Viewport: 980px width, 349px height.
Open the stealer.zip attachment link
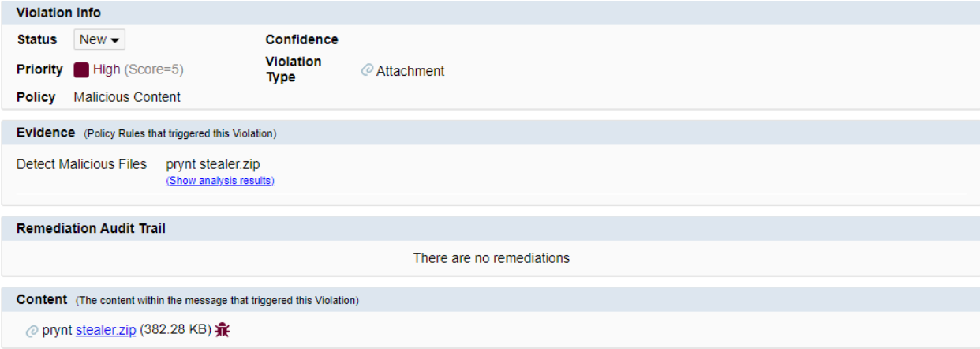pos(106,330)
